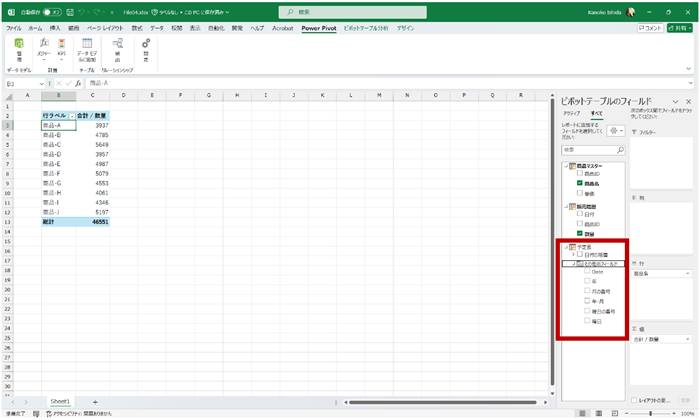Screen dimensions: 700x420
Task: Uncheck the 商品名 field checkbox
Action: point(580,184)
